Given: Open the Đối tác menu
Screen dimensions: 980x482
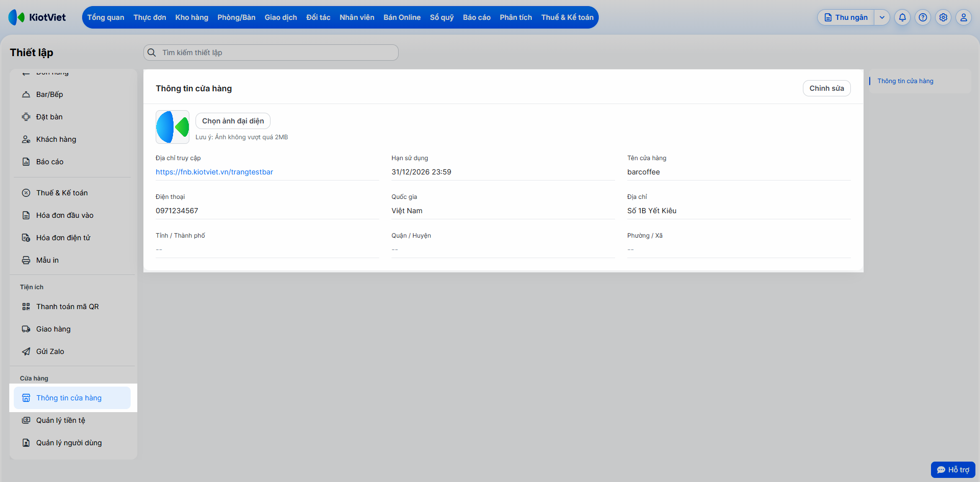Looking at the screenshot, I should pos(318,17).
